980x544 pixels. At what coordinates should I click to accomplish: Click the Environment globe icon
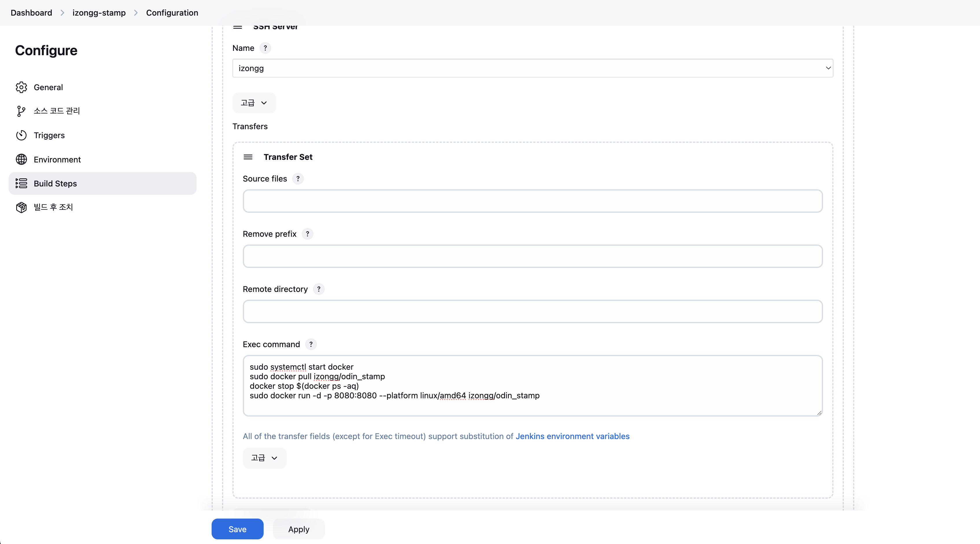point(21,159)
